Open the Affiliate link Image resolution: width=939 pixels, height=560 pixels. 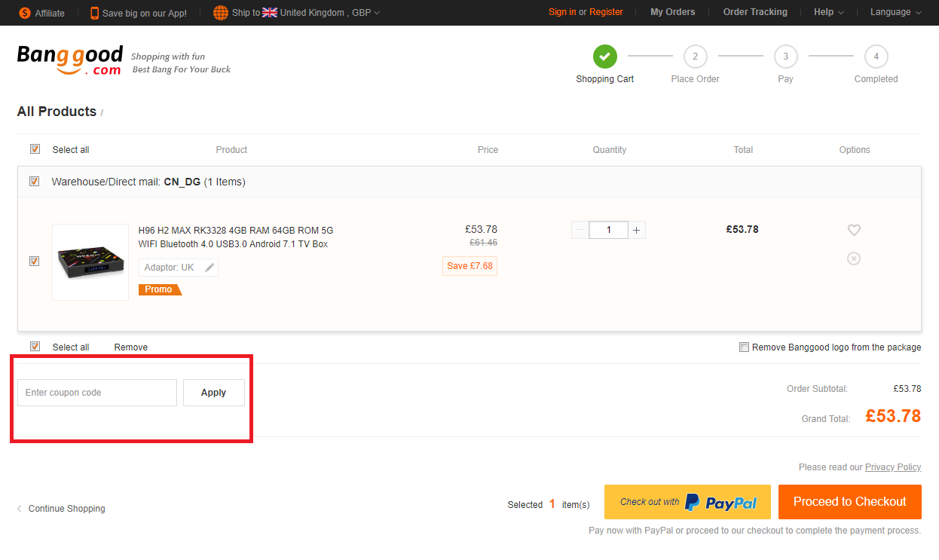tap(50, 13)
